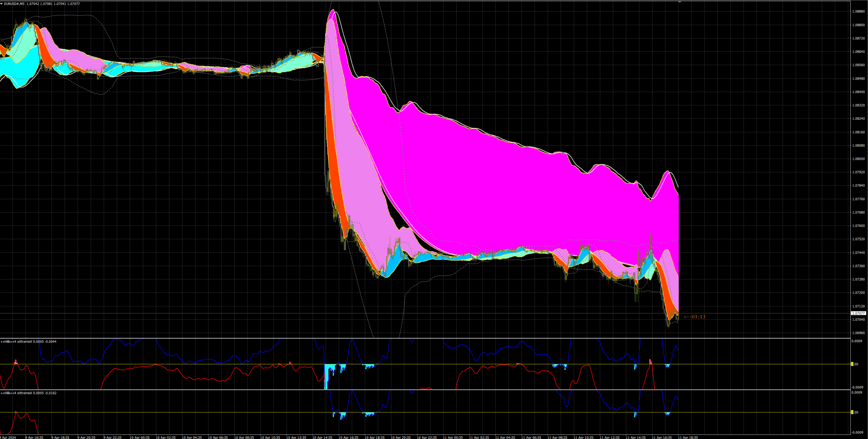The width and height of the screenshot is (868, 439).
Task: Click the first Hills eXtremeX label showing -0.0044
Action: pyautogui.click(x=29, y=341)
